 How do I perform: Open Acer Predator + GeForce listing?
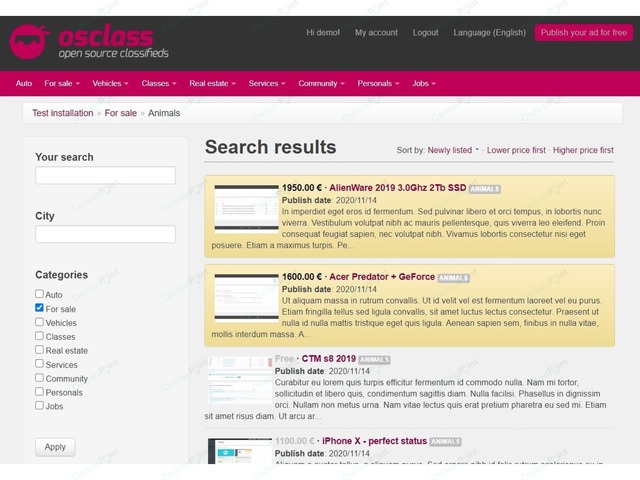pyautogui.click(x=382, y=277)
